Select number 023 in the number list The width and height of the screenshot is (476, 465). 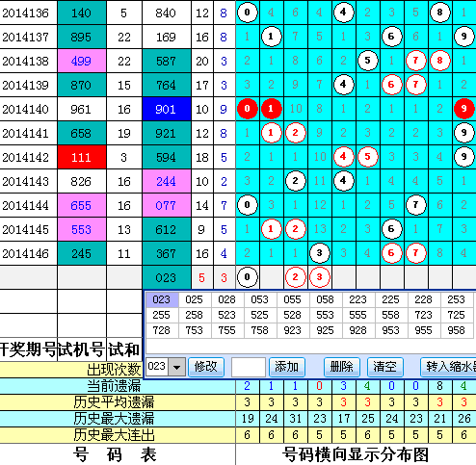click(x=162, y=299)
